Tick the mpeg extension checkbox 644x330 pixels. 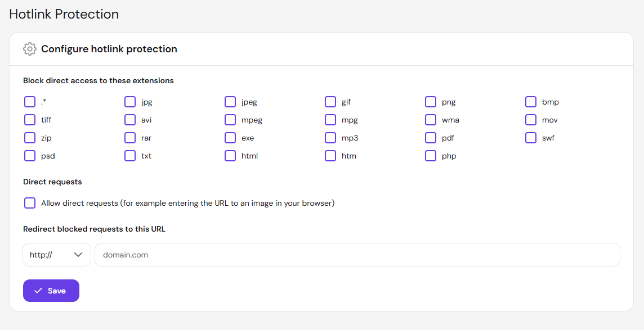coord(230,120)
